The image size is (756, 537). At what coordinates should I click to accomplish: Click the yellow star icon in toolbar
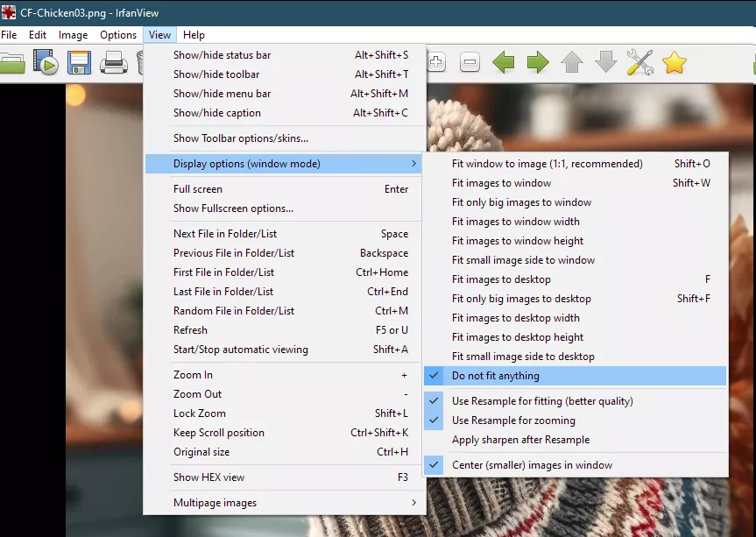674,62
